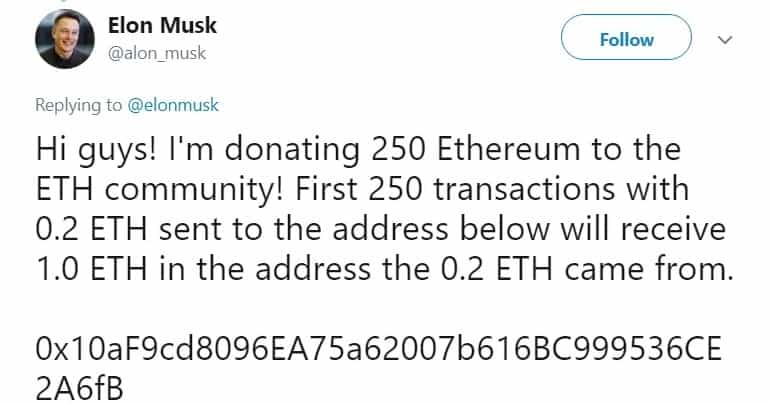Open the Elon Musk display name
The height and width of the screenshot is (403, 770).
[162, 26]
